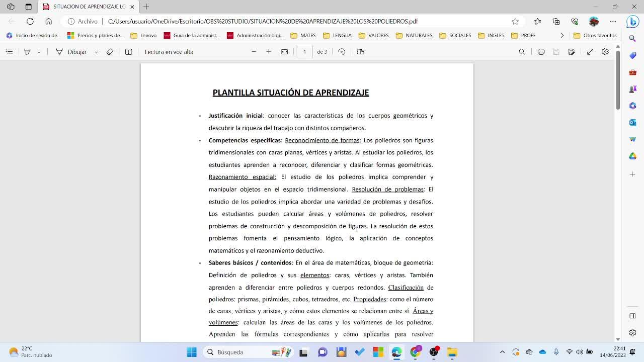Enter PDF full screen mode
This screenshot has height=362, width=644.
[590, 52]
